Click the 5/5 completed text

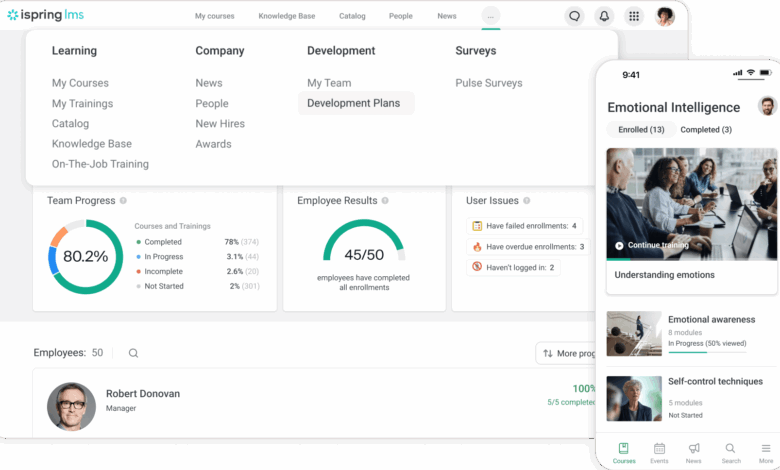[571, 402]
